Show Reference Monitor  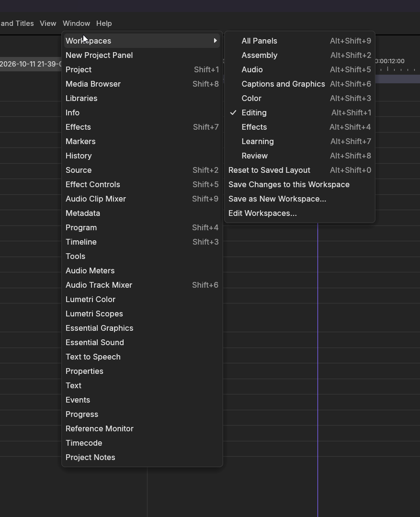click(142, 428)
